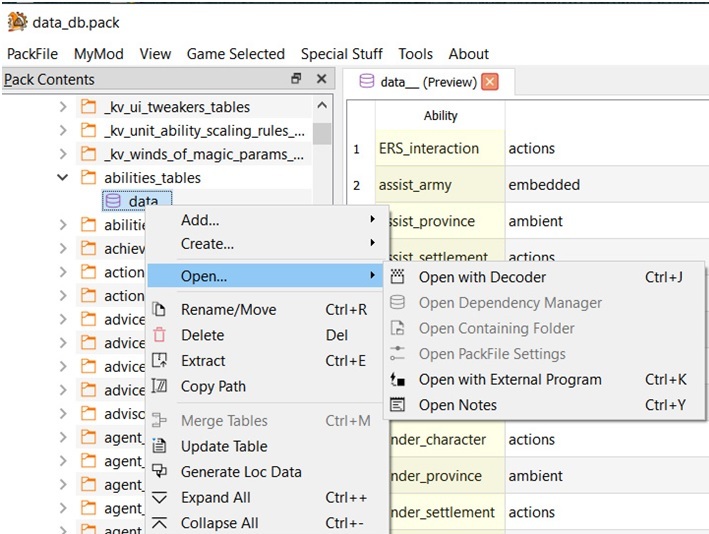Click the Generate Loc Data icon
This screenshot has height=534, width=709.
159,471
